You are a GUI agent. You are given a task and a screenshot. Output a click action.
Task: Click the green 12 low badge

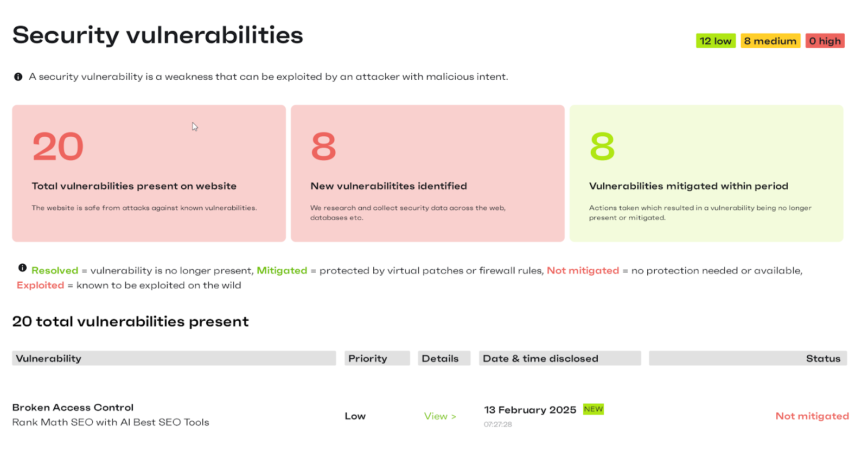coord(716,41)
